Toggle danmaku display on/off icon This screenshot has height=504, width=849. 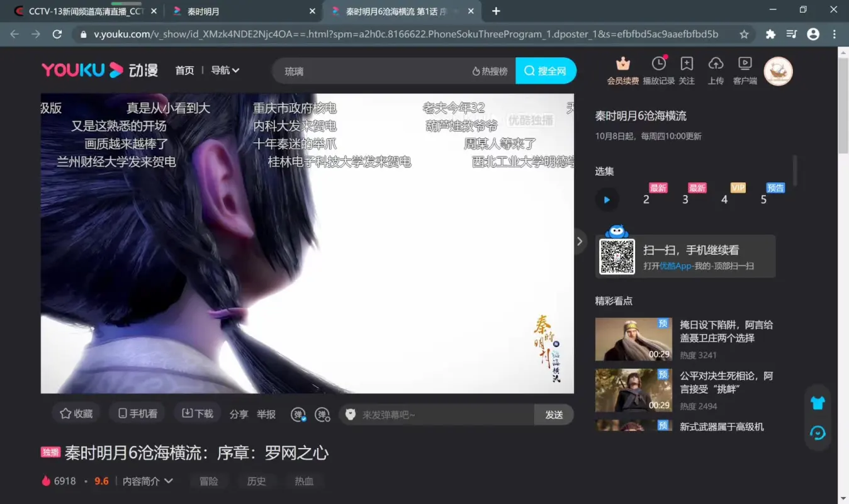298,414
